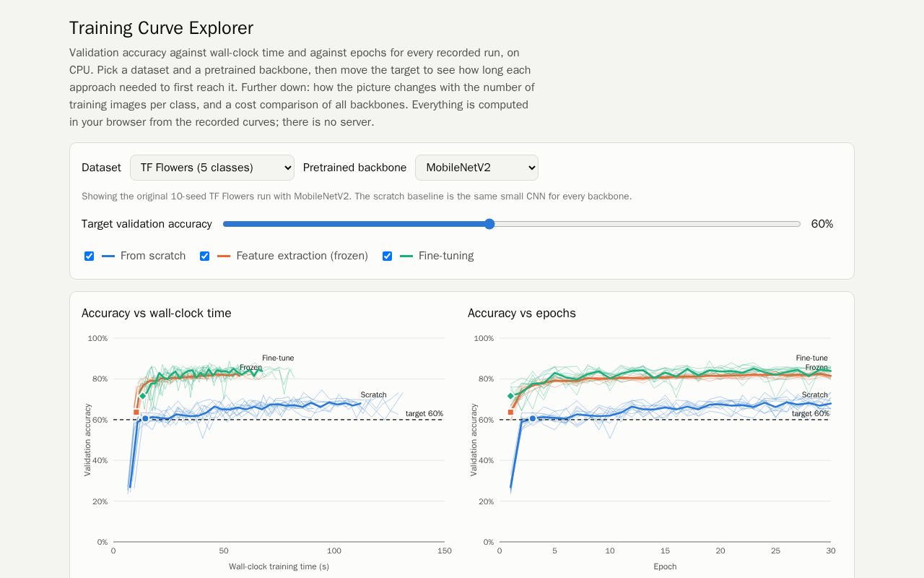Screen dimensions: 924x578
Task: Click the 'Validation accuracy' axis title of wall-clock chart
Action: click(88, 440)
